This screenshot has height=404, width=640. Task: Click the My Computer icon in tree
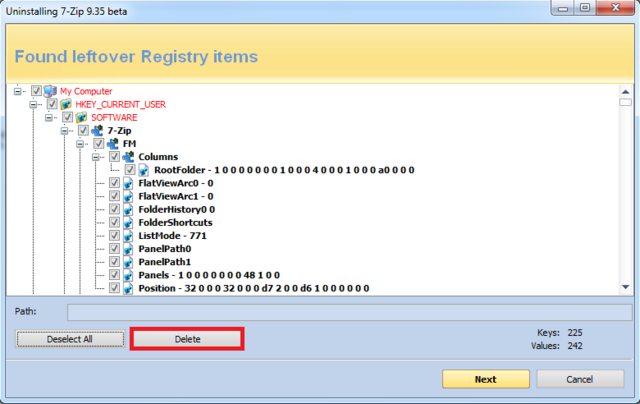pyautogui.click(x=50, y=91)
